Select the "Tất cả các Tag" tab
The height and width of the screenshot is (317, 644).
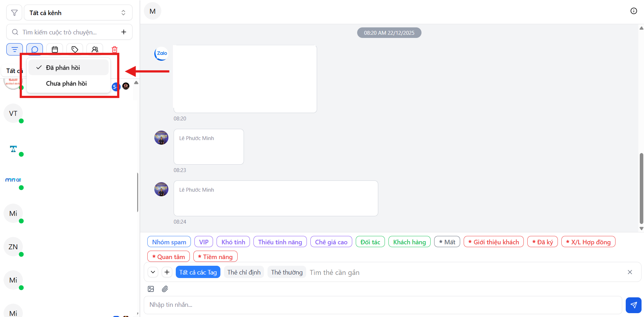(198, 272)
